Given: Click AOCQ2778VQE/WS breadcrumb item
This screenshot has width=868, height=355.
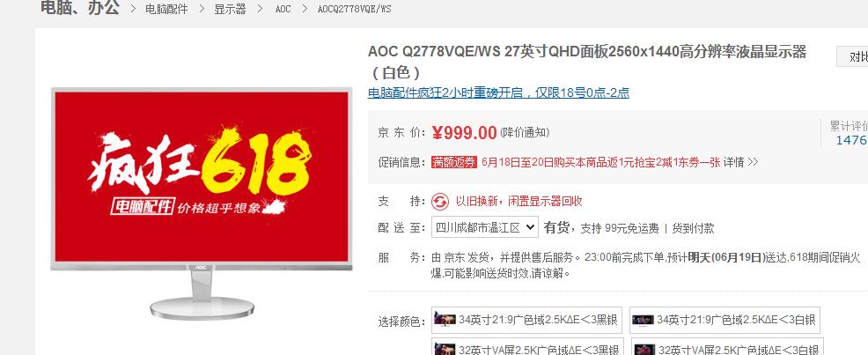Looking at the screenshot, I should (x=354, y=10).
